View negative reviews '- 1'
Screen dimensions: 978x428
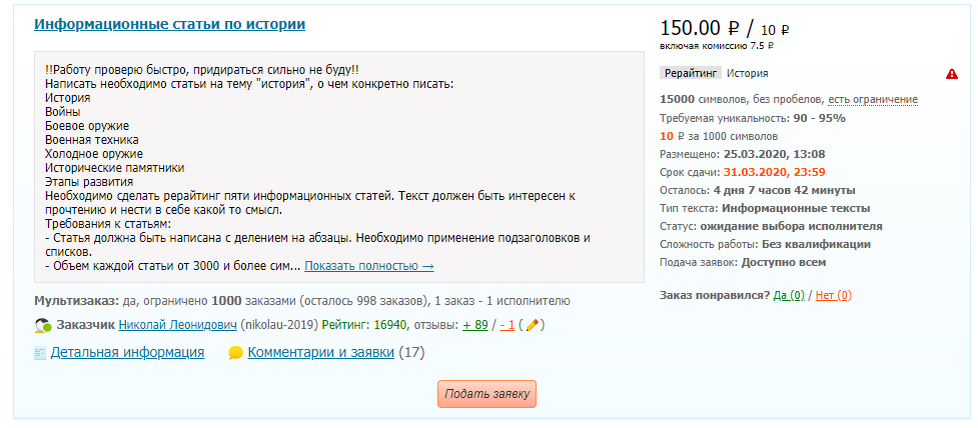click(507, 325)
